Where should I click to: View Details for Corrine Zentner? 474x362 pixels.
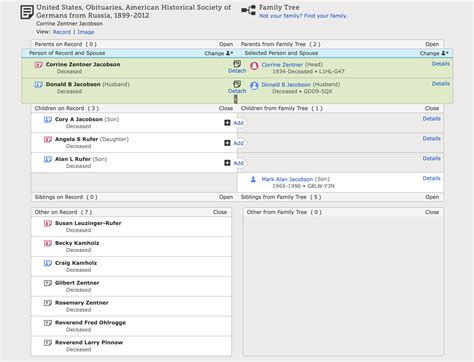[441, 64]
